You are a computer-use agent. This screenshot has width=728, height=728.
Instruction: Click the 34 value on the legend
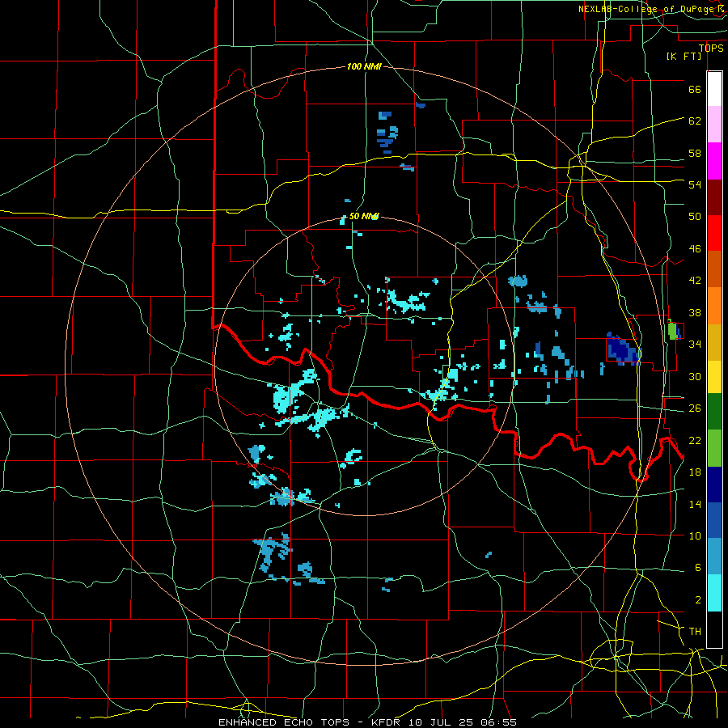coord(695,345)
